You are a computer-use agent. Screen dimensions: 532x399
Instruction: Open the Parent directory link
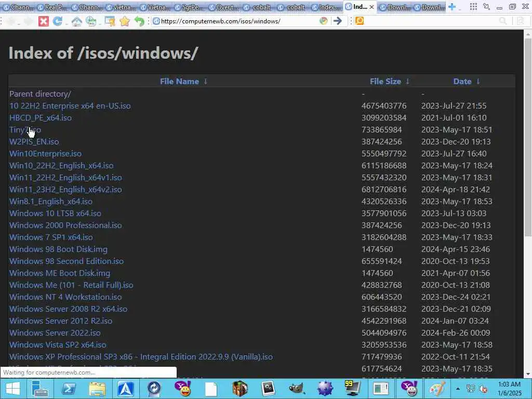[40, 94]
